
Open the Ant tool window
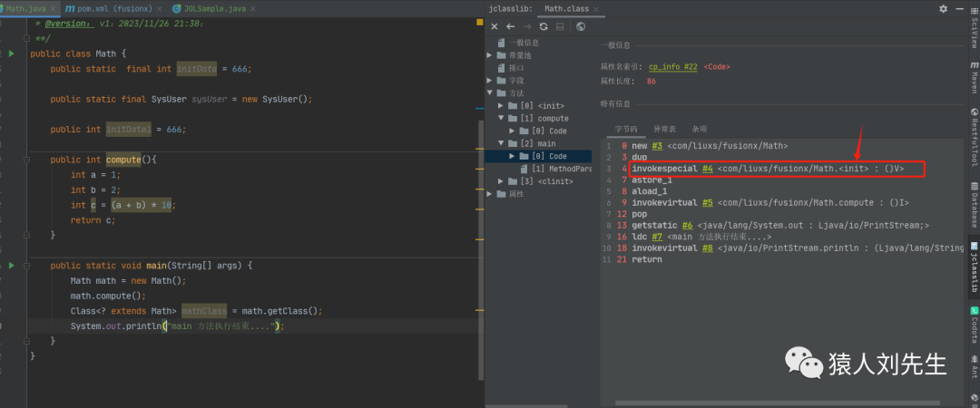[x=973, y=366]
